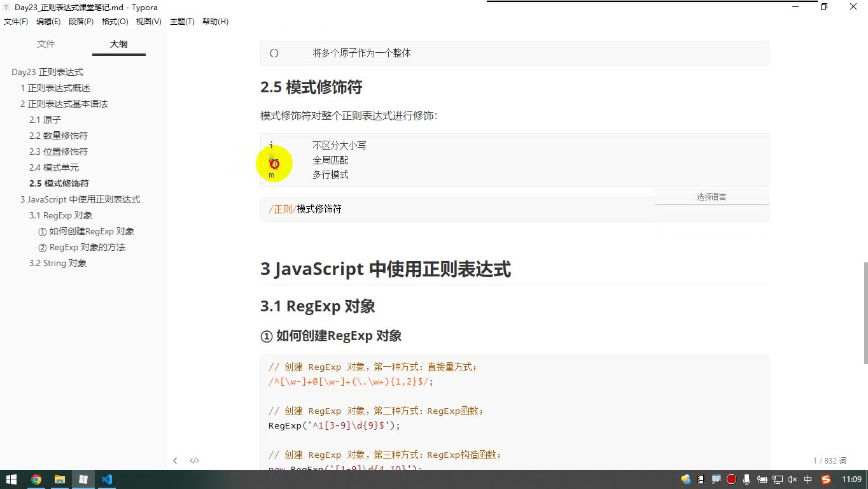Click the microphone tray icon
Image resolution: width=868 pixels, height=489 pixels.
[x=746, y=479]
